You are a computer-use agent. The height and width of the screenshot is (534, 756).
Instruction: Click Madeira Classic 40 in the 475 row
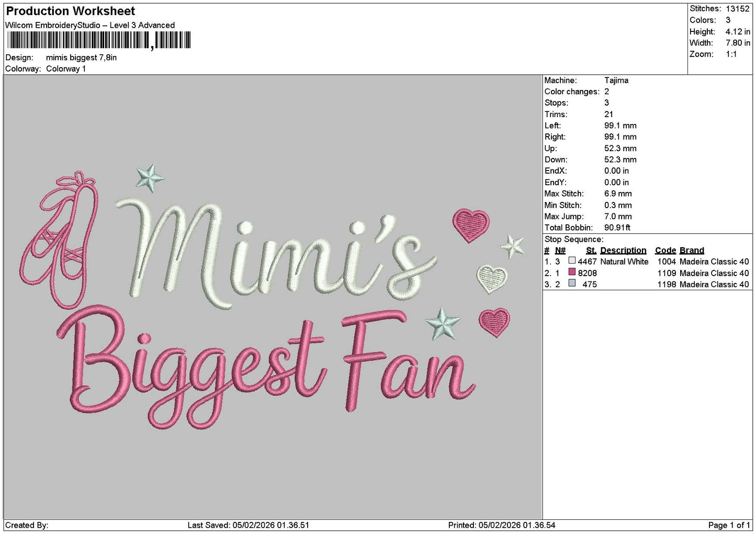(x=714, y=284)
